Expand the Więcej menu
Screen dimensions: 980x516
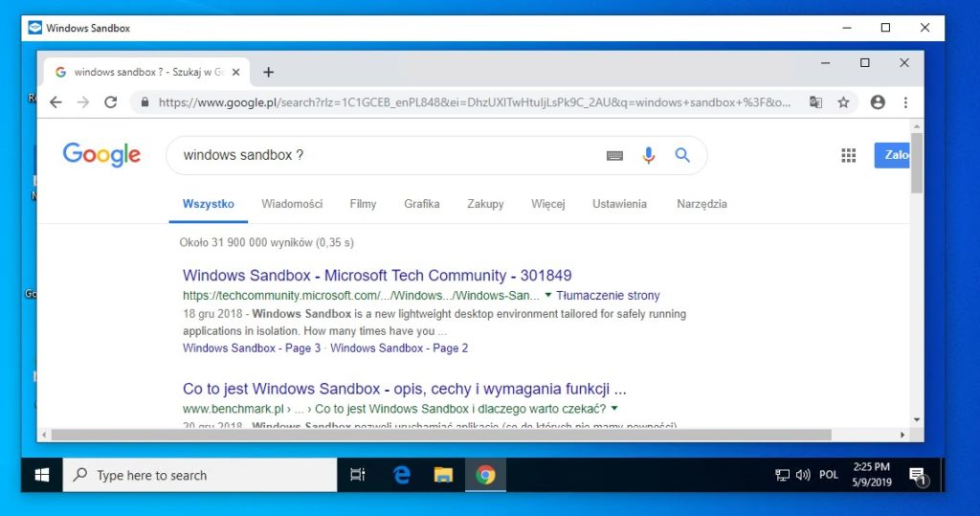pos(548,204)
